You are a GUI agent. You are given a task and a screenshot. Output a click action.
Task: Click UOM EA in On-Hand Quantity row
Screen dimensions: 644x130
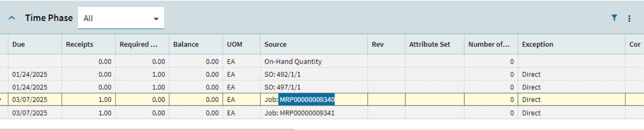[x=241, y=61]
